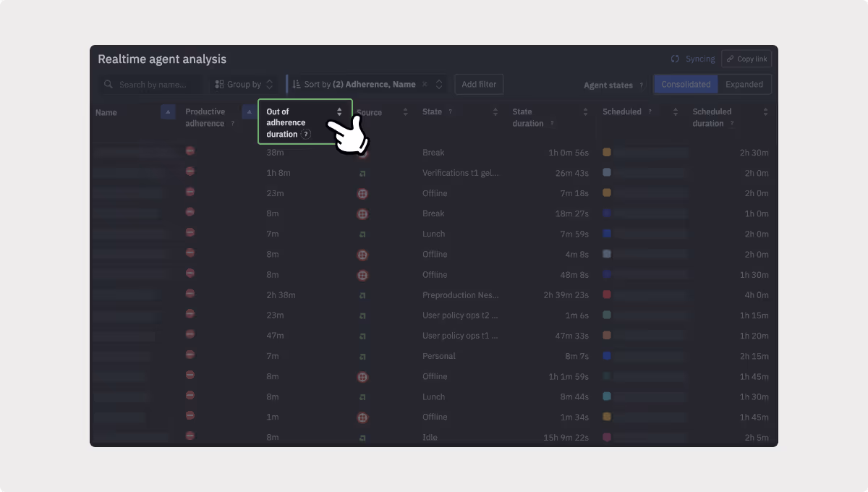This screenshot has width=868, height=492.
Task: Open the Scheduled duration help icon
Action: click(732, 124)
